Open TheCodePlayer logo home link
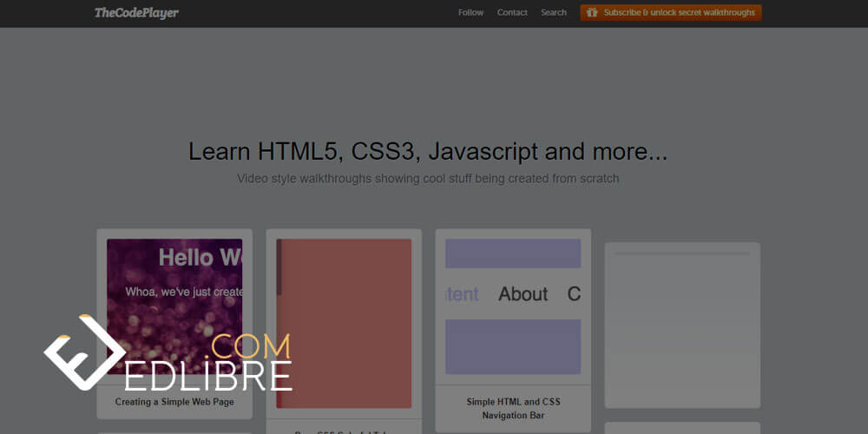The height and width of the screenshot is (434, 868). pos(136,13)
